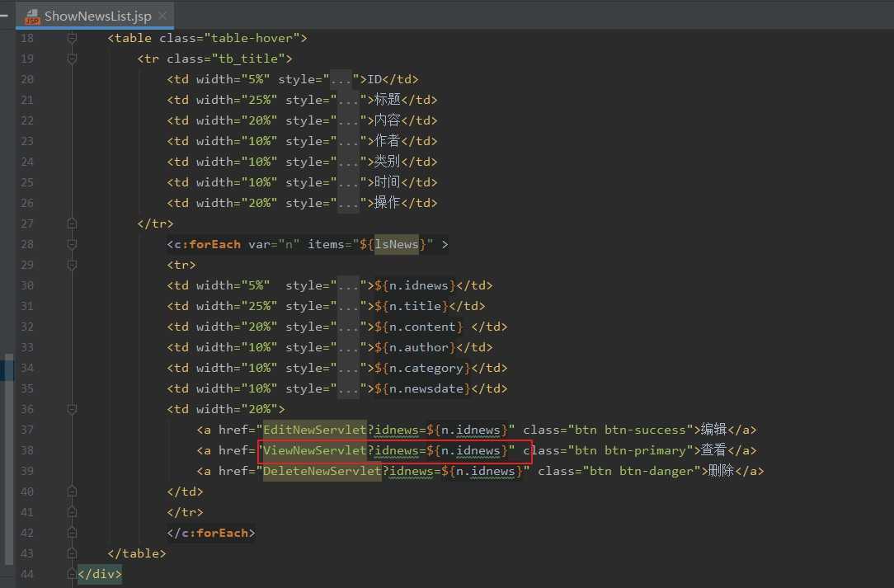Image resolution: width=894 pixels, height=588 pixels.
Task: Click the ${n.newsdate} expression
Action: point(422,388)
